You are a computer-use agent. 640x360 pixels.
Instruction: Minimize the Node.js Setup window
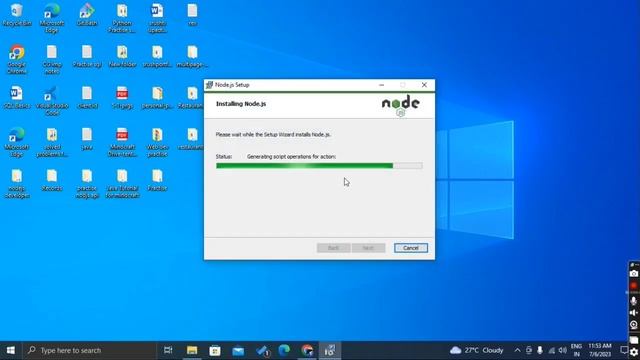click(x=381, y=85)
